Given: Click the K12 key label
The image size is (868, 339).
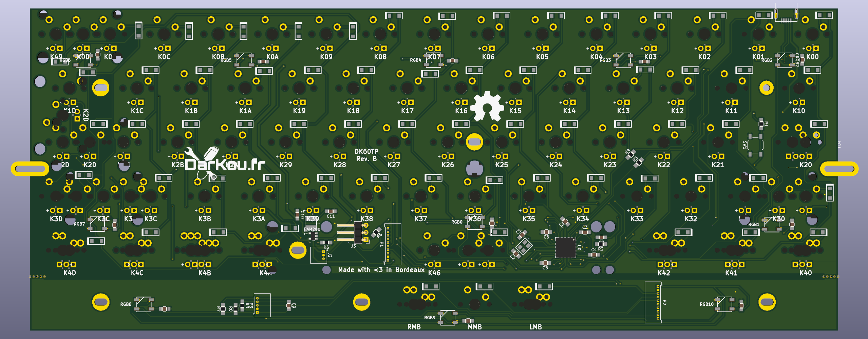Looking at the screenshot, I should [x=677, y=111].
